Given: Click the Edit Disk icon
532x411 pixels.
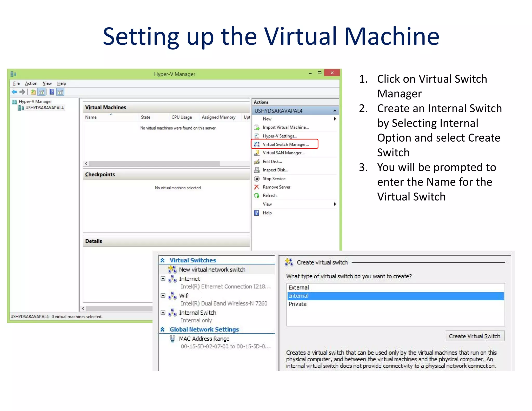Looking at the screenshot, I should click(257, 161).
